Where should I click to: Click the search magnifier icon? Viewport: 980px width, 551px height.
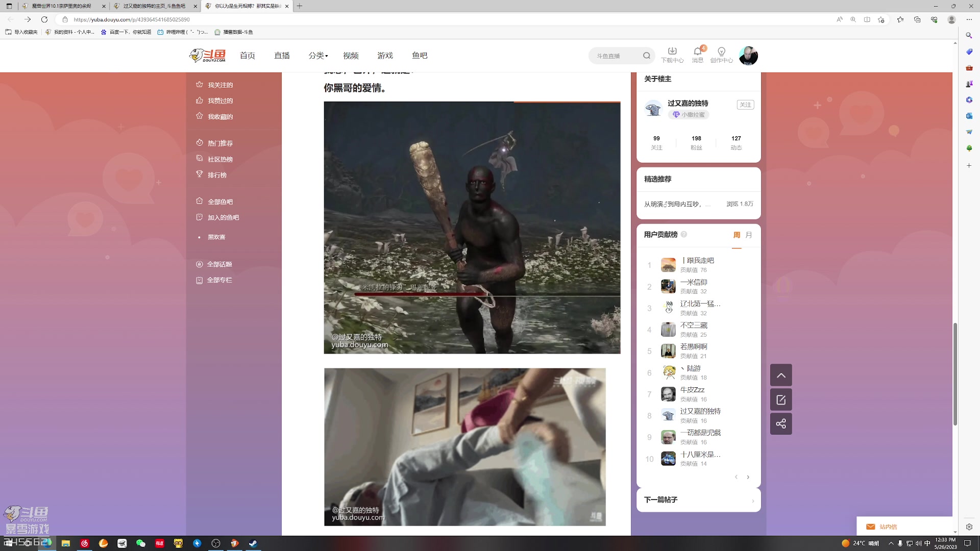tap(647, 56)
